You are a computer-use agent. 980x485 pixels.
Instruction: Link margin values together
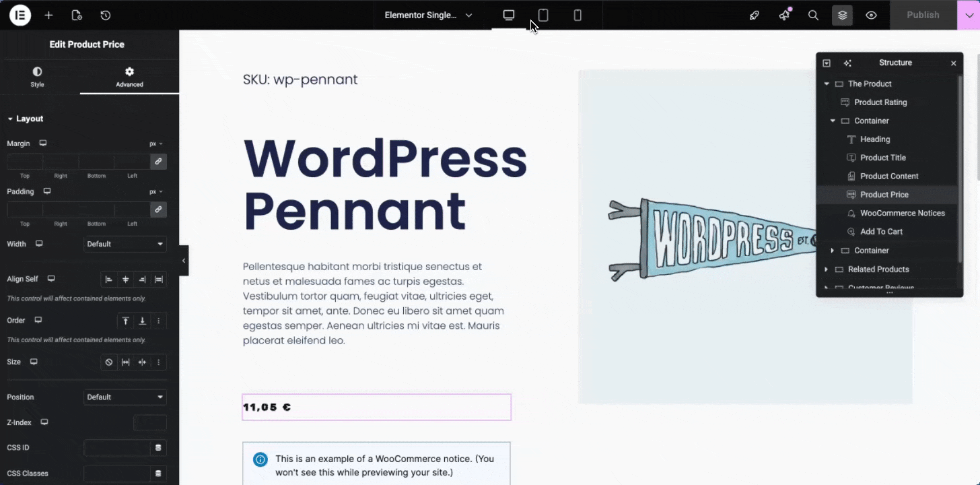coord(158,162)
